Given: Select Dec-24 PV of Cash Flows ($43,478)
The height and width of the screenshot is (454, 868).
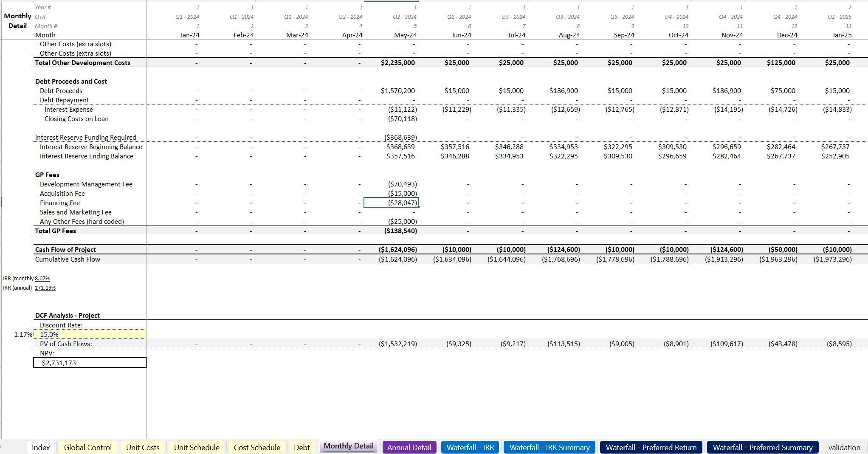Looking at the screenshot, I should point(783,344).
